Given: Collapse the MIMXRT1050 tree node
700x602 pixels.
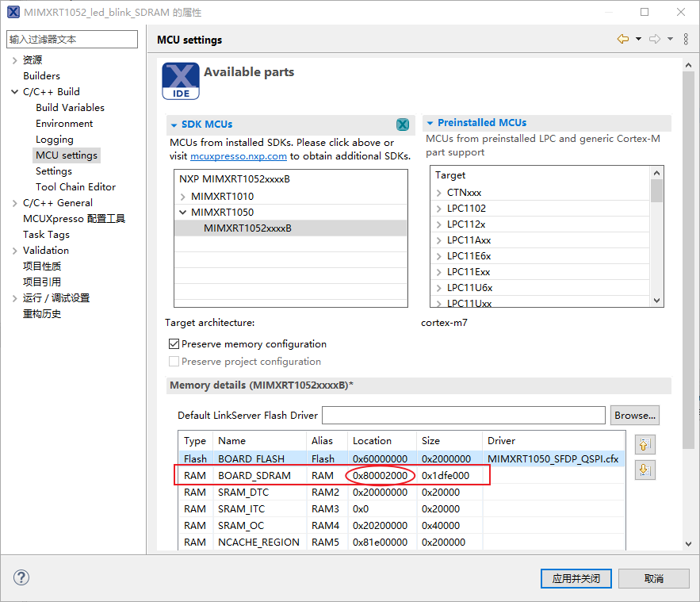Looking at the screenshot, I should (182, 212).
